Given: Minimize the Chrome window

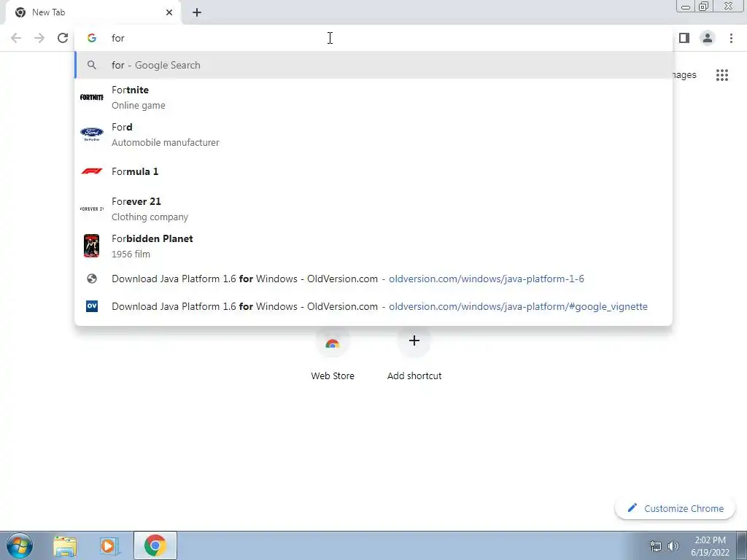Looking at the screenshot, I should (x=686, y=6).
